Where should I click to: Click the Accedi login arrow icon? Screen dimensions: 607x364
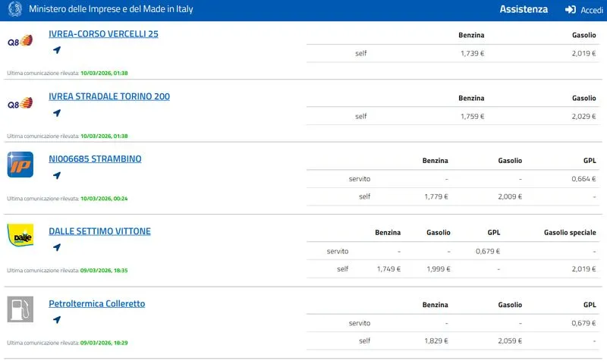(x=571, y=10)
